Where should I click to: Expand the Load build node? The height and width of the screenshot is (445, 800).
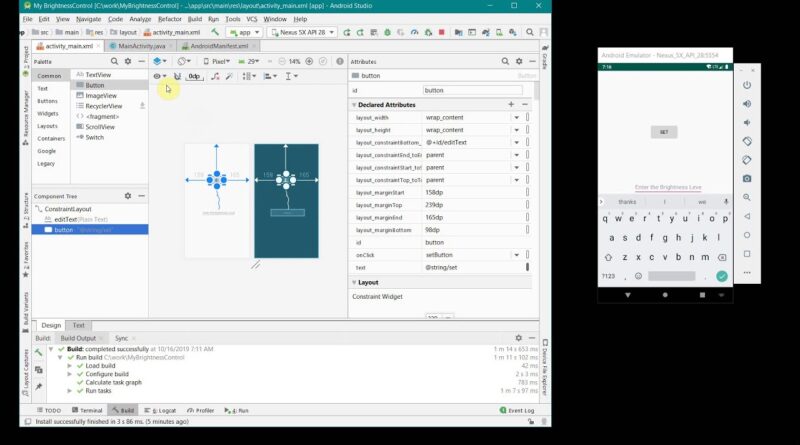(x=69, y=366)
